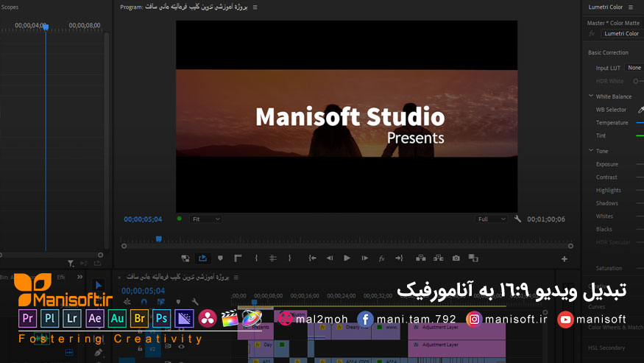The image size is (644, 363).
Task: Click the Program monitor current timecode 00;00;05;04
Action: pyautogui.click(x=143, y=219)
